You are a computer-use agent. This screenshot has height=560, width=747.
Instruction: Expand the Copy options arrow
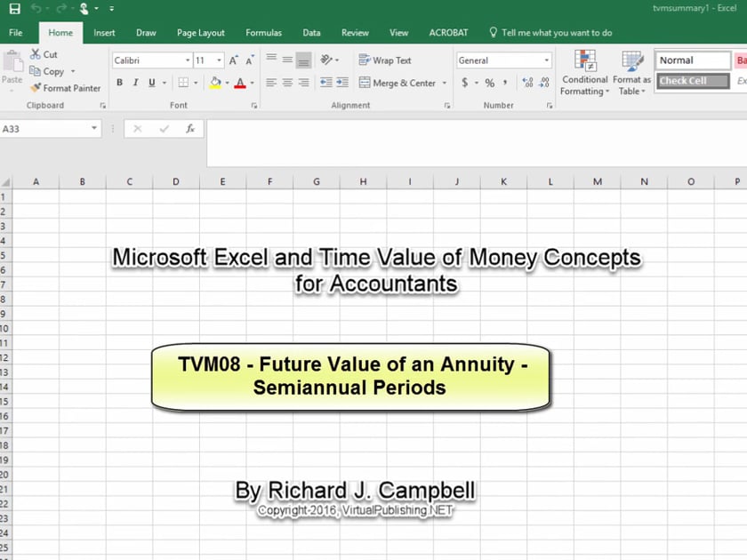(x=73, y=71)
